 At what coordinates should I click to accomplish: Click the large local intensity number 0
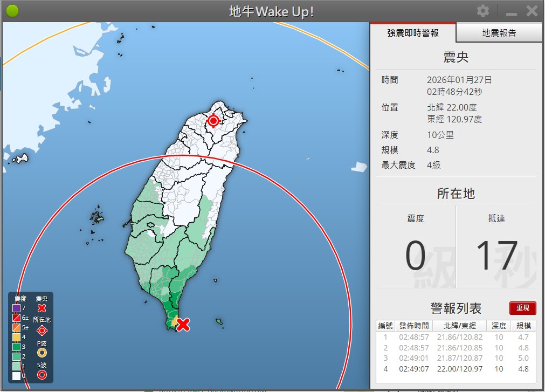coord(416,256)
